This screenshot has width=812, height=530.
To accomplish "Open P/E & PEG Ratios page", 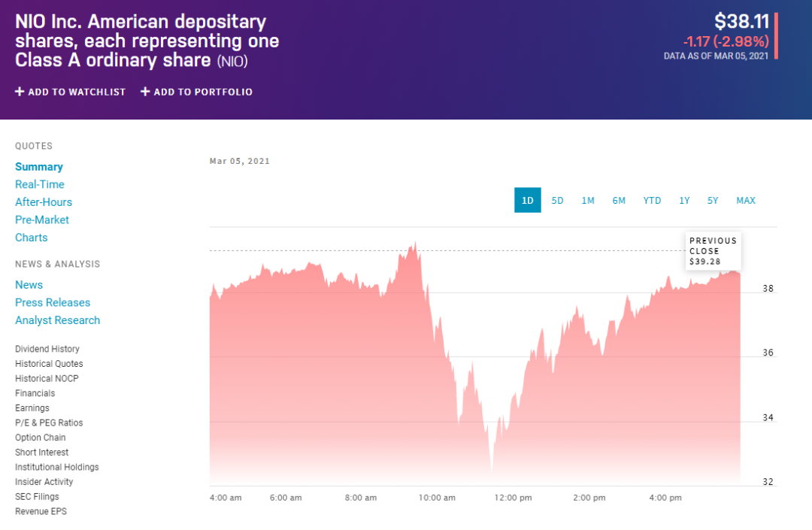I will (49, 422).
